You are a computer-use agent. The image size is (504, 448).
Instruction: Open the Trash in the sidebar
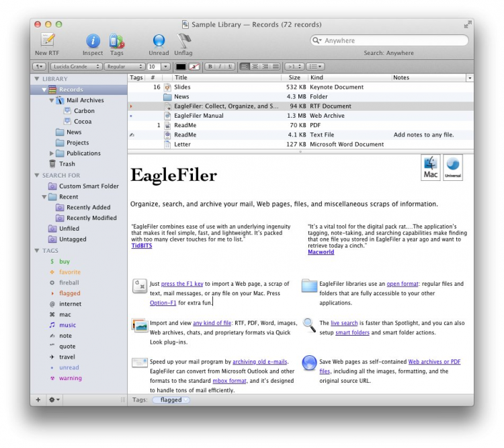click(67, 164)
